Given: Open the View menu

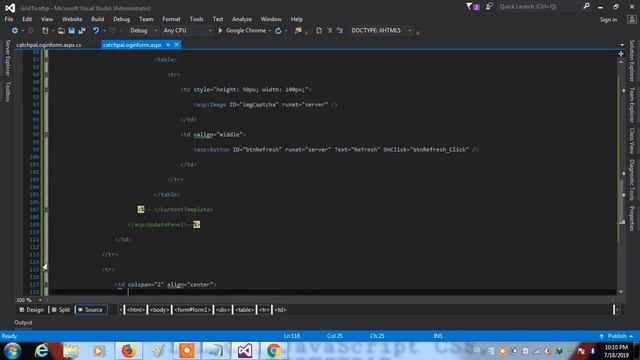Looking at the screenshot, I should [x=47, y=19].
